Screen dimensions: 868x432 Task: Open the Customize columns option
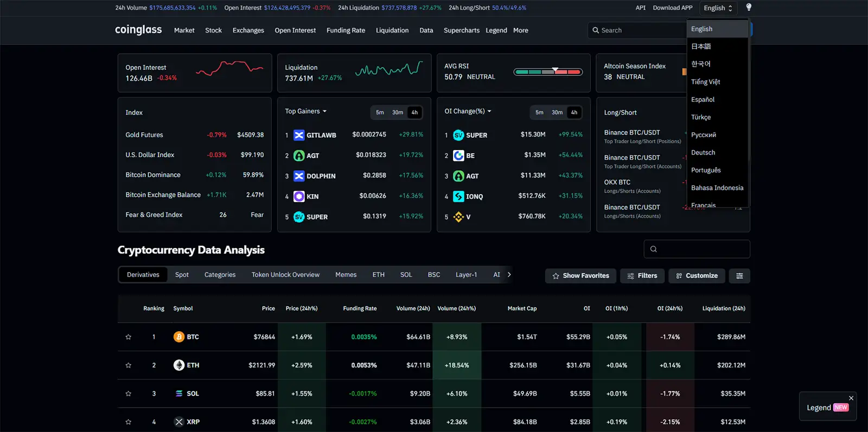tap(697, 276)
